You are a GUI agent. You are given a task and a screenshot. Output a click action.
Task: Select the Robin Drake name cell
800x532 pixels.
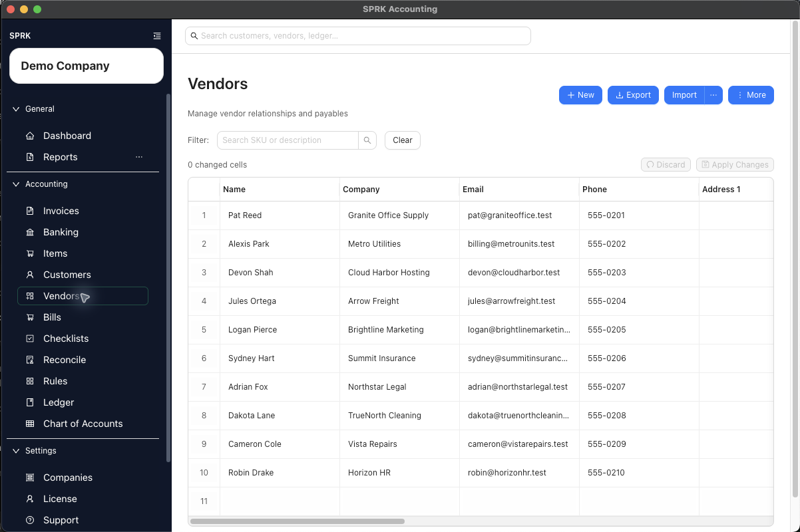pos(280,473)
